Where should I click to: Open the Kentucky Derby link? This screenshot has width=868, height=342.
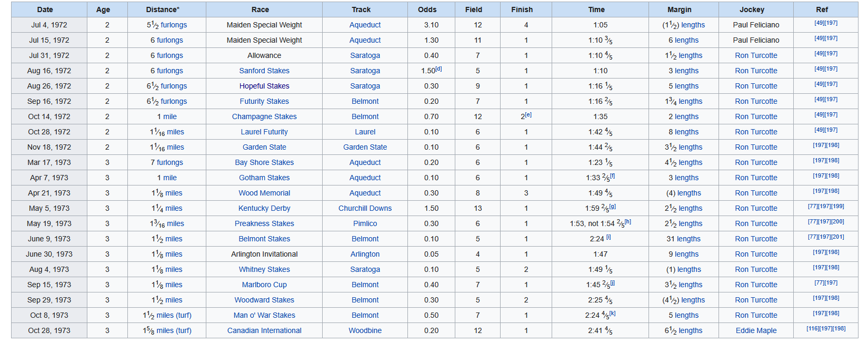pos(264,208)
